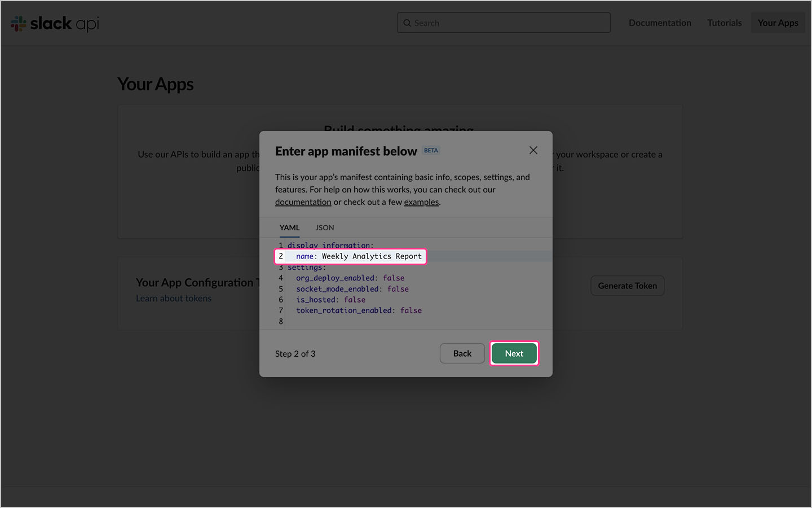
Task: Switch to the YAML tab
Action: [289, 227]
